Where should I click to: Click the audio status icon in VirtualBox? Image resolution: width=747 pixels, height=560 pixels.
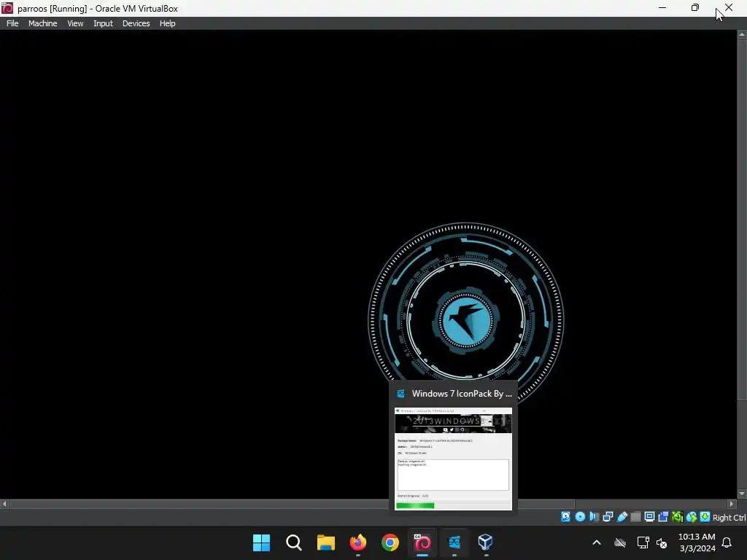594,517
